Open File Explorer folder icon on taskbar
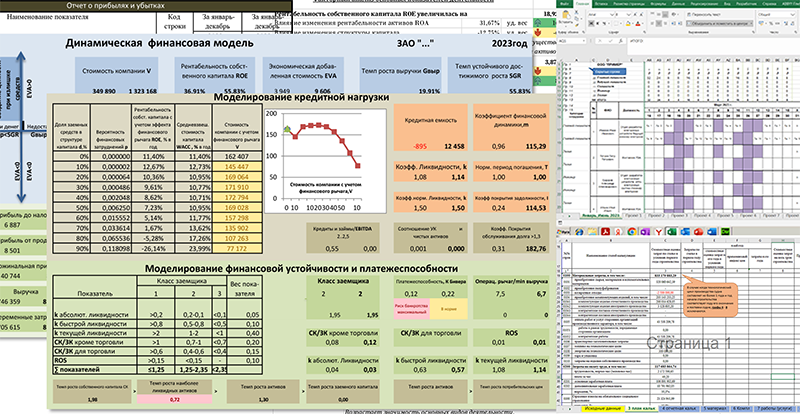Viewport: 800px width, 414px height. [592, 232]
